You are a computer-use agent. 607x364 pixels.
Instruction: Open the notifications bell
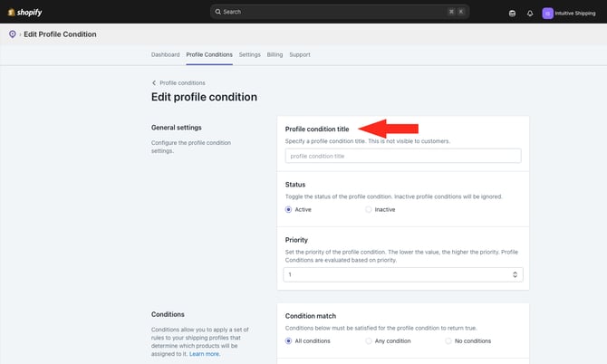click(530, 14)
